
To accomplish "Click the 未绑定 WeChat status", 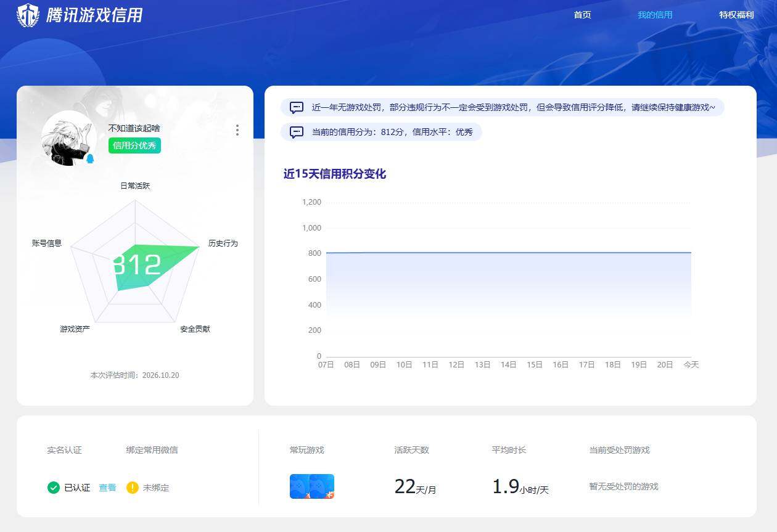I will click(156, 488).
